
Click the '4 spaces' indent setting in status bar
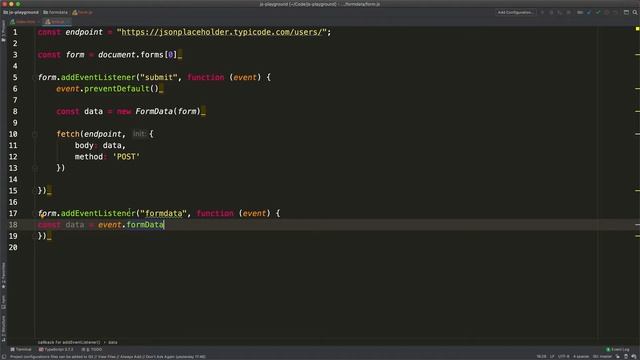(581, 357)
